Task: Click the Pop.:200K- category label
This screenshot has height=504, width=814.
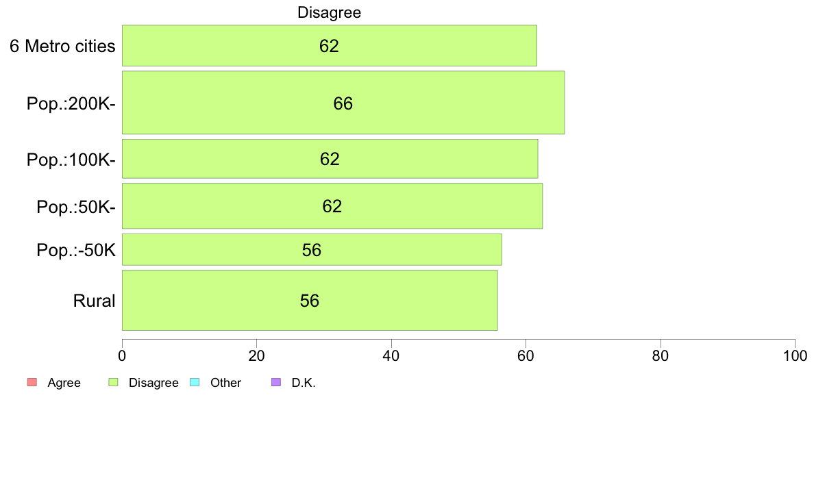Action: tap(71, 104)
